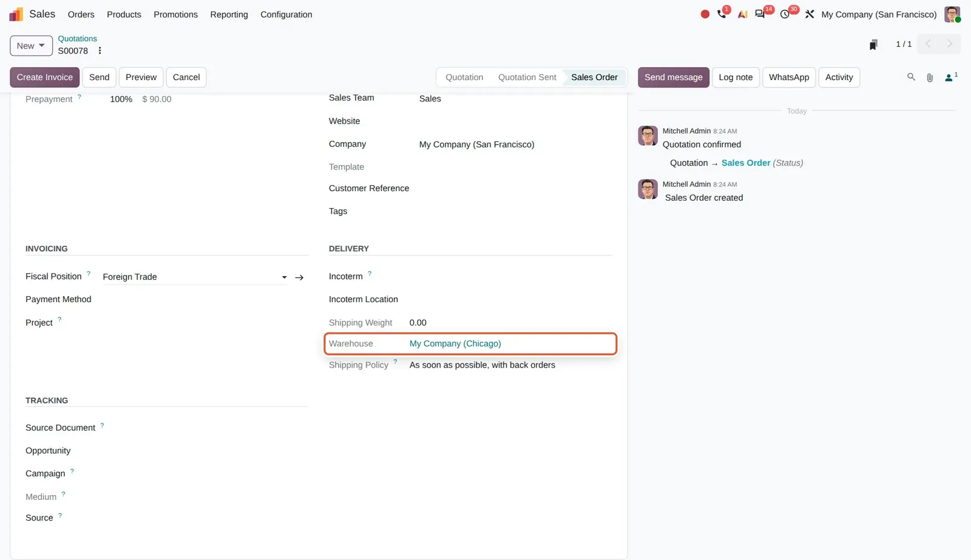Open the AI assistant icon
Screen dimensions: 971x560
point(742,14)
